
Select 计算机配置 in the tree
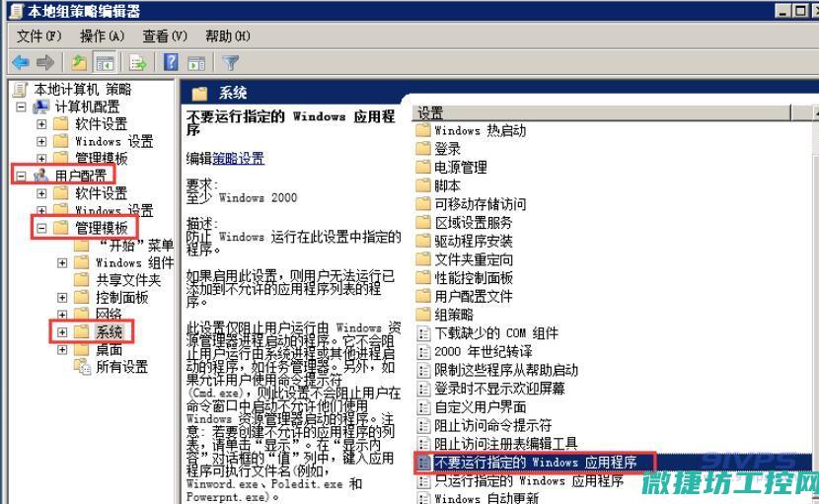coord(87,107)
